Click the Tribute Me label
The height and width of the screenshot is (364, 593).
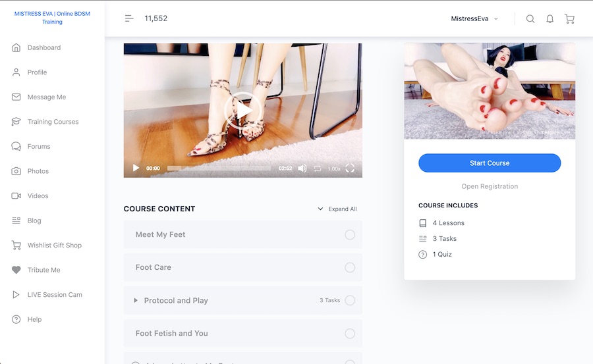click(44, 270)
